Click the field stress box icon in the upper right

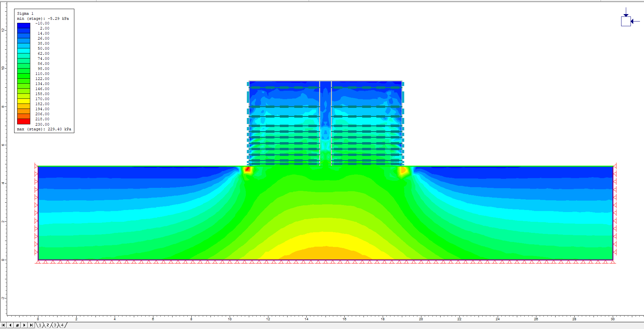click(x=626, y=21)
